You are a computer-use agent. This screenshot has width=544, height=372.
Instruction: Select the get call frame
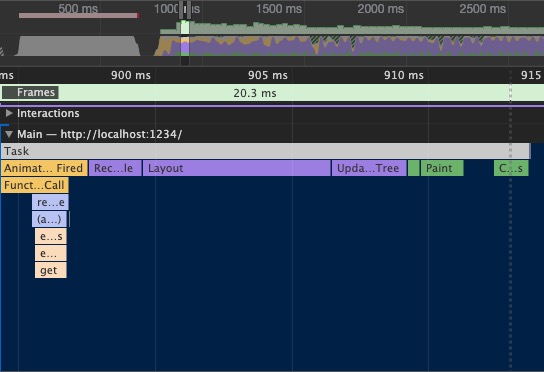click(51, 270)
